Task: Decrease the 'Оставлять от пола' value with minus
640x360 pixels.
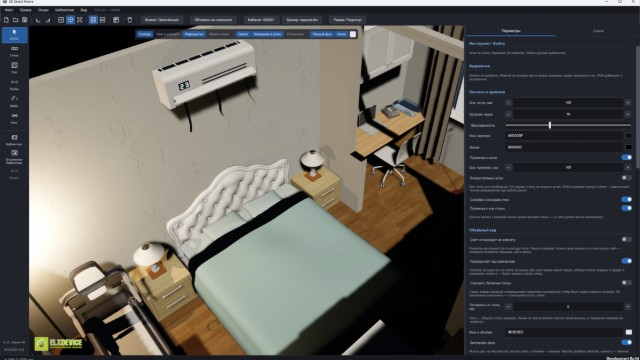Action: pyautogui.click(x=508, y=307)
